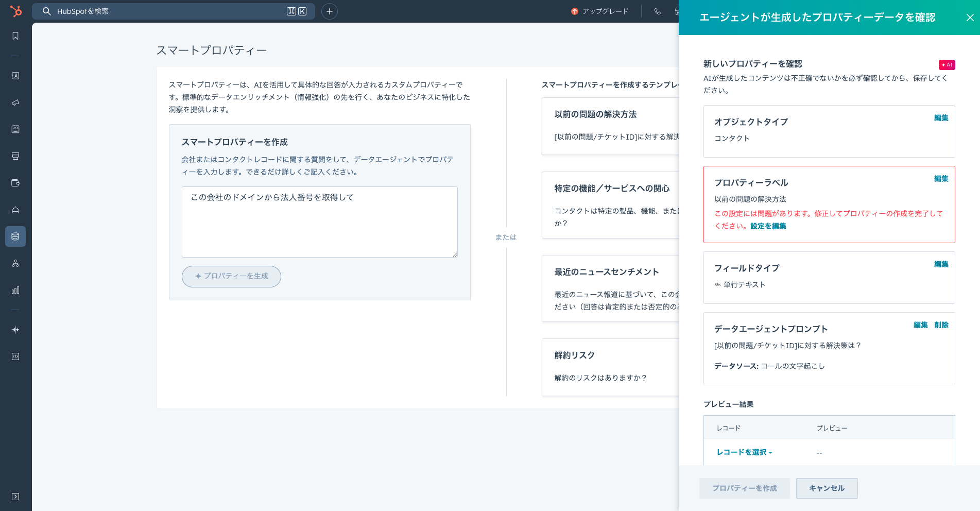Edit the フィールドタイプ setting
Screen dimensions: 980x511
[x=941, y=264]
